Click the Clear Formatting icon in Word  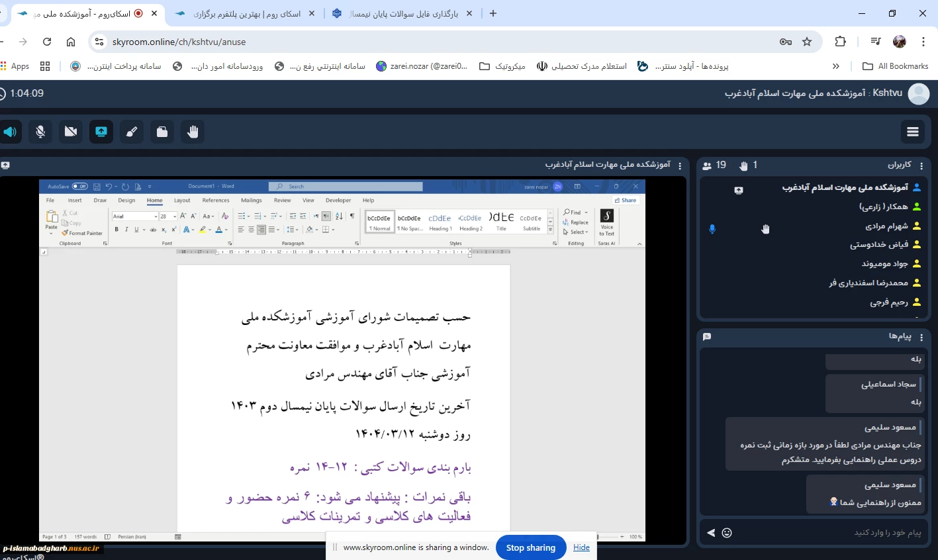tap(225, 216)
